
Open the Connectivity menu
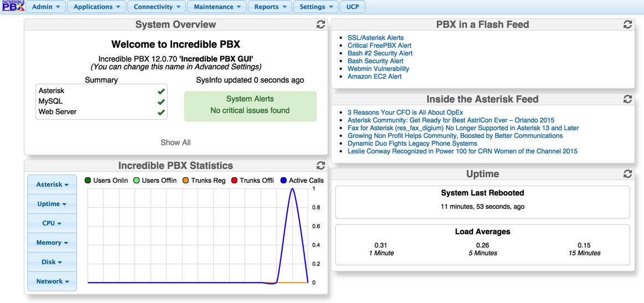(x=157, y=7)
